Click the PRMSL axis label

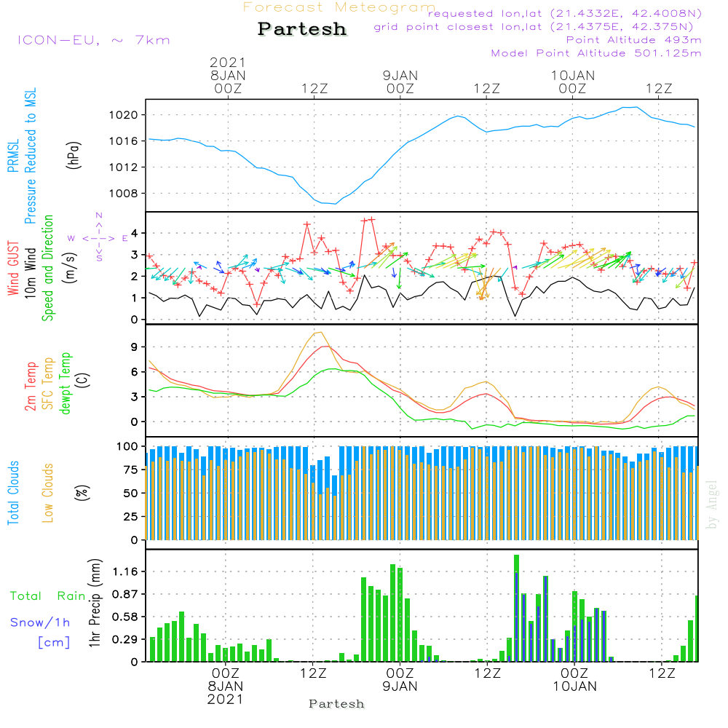[13, 157]
